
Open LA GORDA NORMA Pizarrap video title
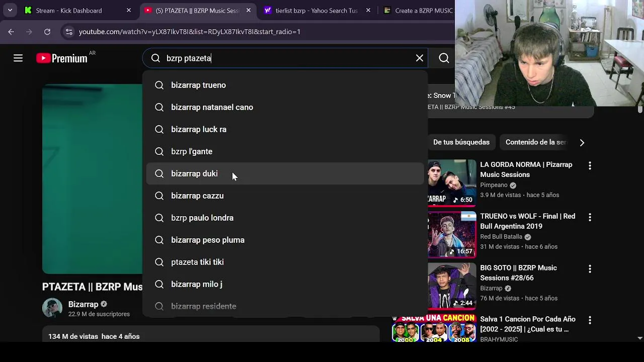[x=526, y=169]
